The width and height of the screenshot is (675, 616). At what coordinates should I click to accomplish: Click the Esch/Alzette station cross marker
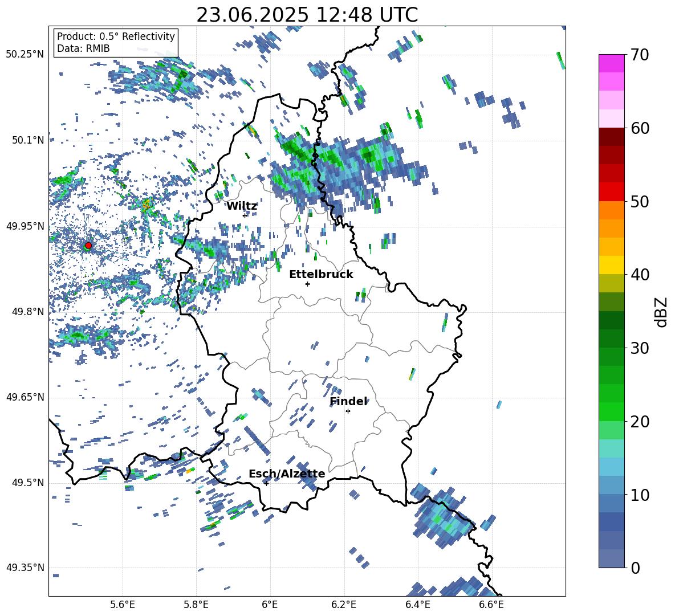266,483
